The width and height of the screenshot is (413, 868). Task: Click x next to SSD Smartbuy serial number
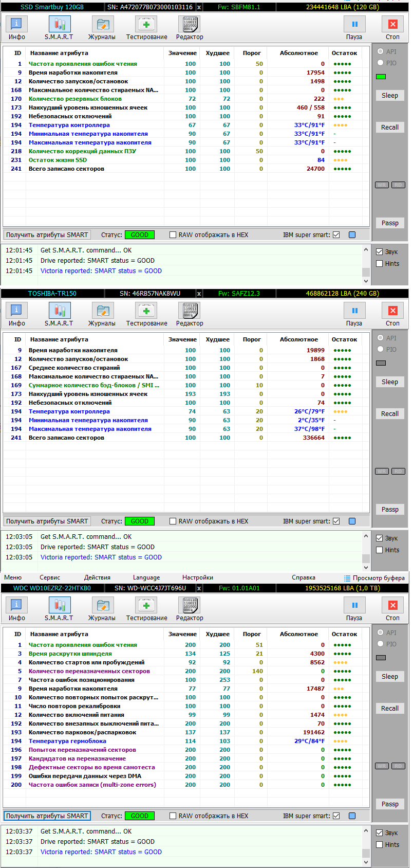tap(199, 7)
